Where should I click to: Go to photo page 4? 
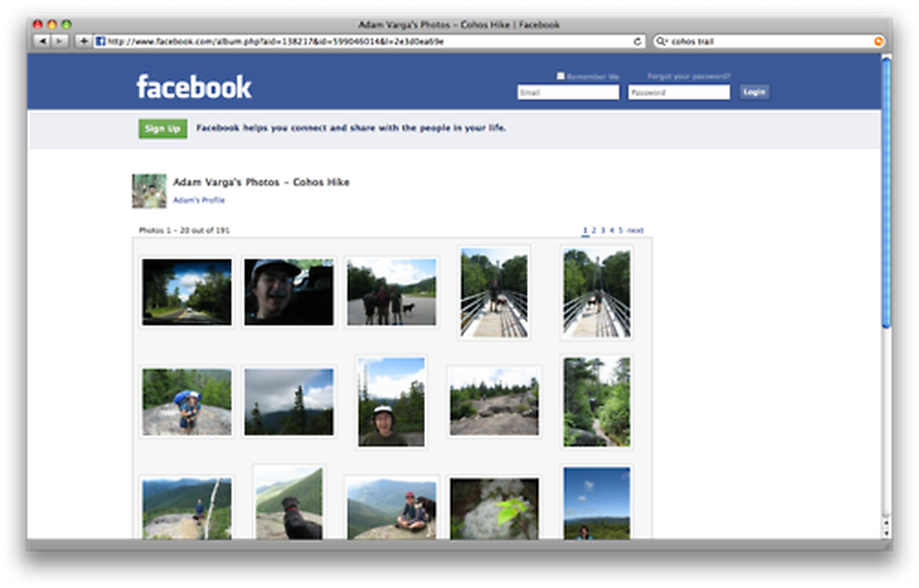tap(612, 231)
